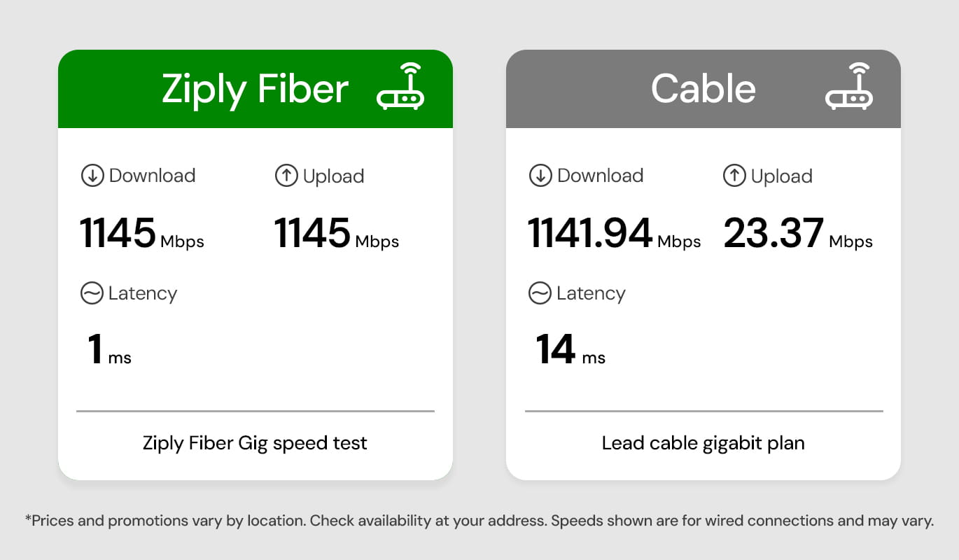The height and width of the screenshot is (560, 959).
Task: Click Lead cable gigabit plan caption
Action: (x=703, y=443)
